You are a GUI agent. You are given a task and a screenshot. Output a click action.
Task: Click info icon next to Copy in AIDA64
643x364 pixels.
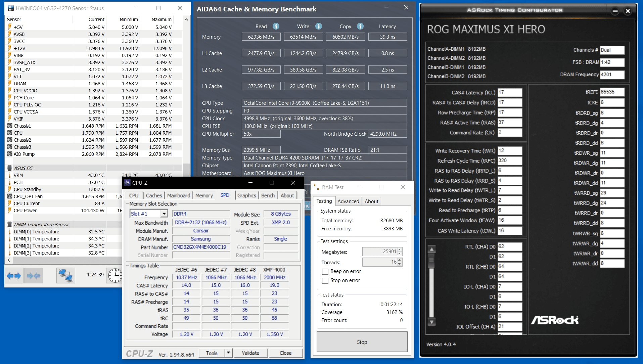click(x=360, y=26)
